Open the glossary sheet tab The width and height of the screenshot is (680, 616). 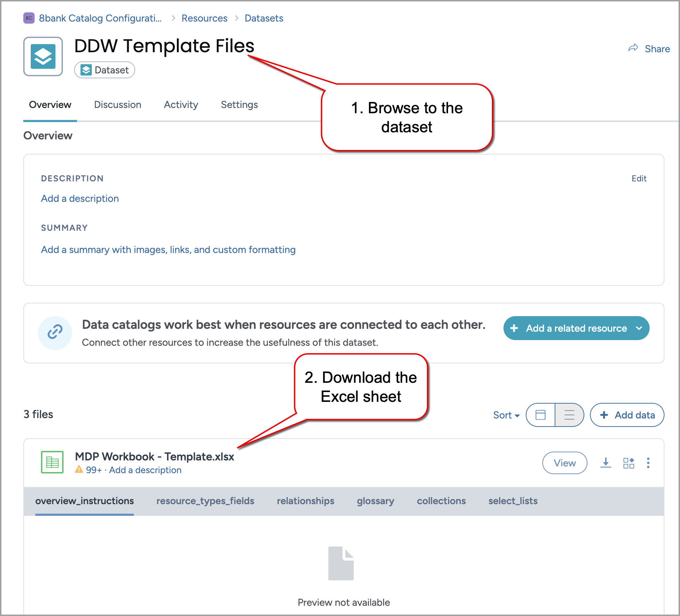coord(375,501)
